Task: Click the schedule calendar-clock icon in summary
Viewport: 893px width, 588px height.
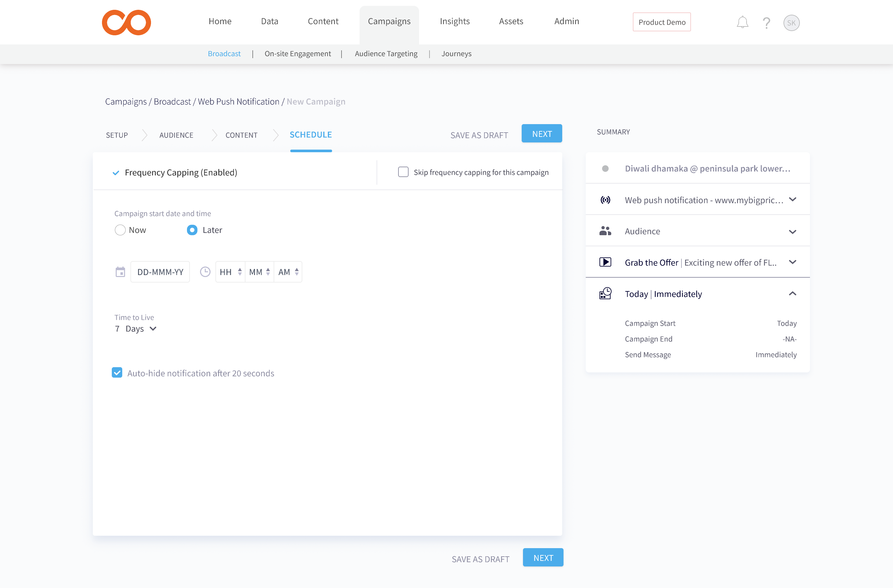Action: (605, 294)
